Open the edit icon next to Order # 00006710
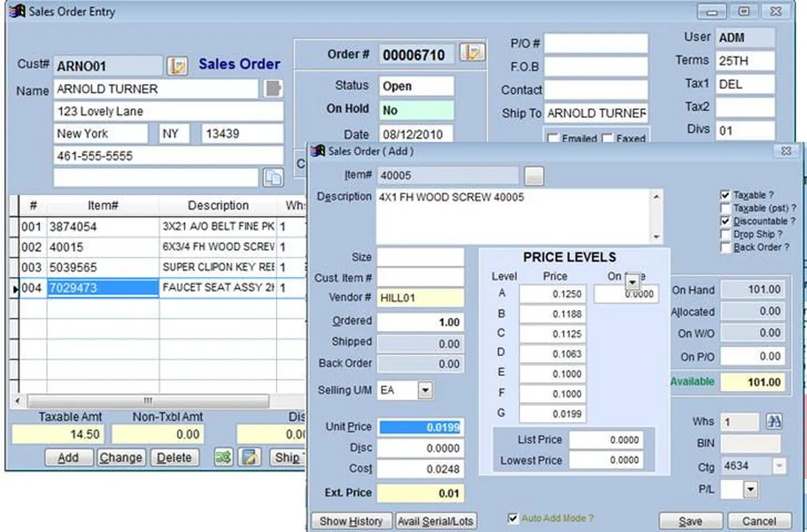 click(472, 52)
